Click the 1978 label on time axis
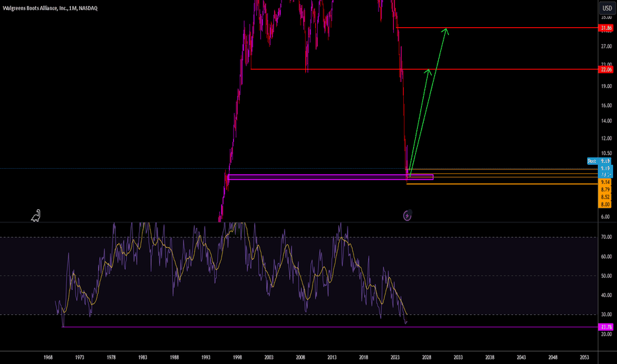 [111, 357]
